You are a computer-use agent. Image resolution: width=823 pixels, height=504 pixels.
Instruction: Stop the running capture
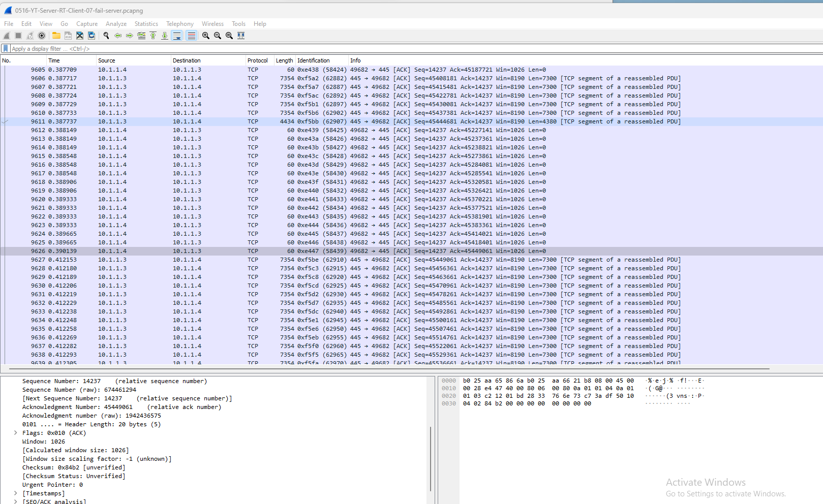(18, 36)
